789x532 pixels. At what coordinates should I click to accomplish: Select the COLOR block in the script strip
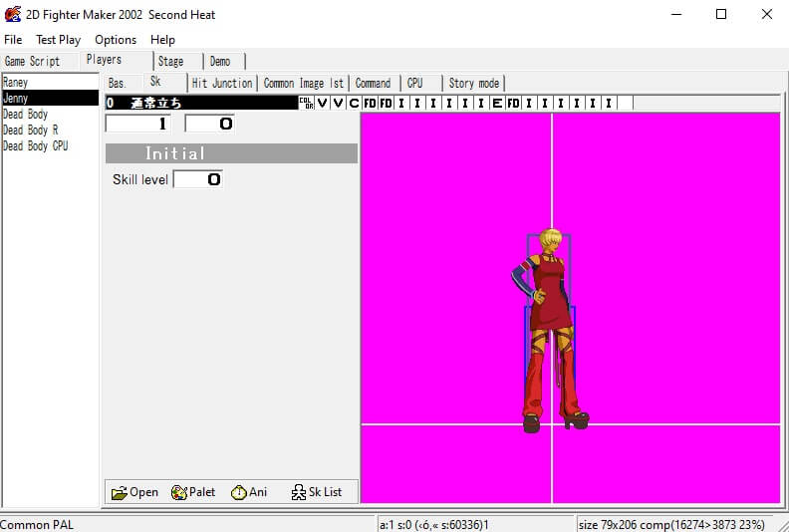[306, 104]
